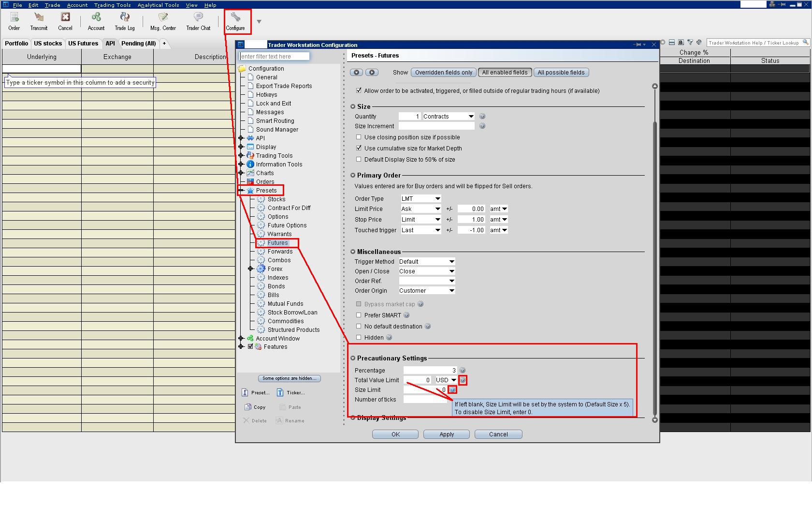Viewport: 812px width, 508px height.
Task: Click the Percentage help icon
Action: click(463, 371)
